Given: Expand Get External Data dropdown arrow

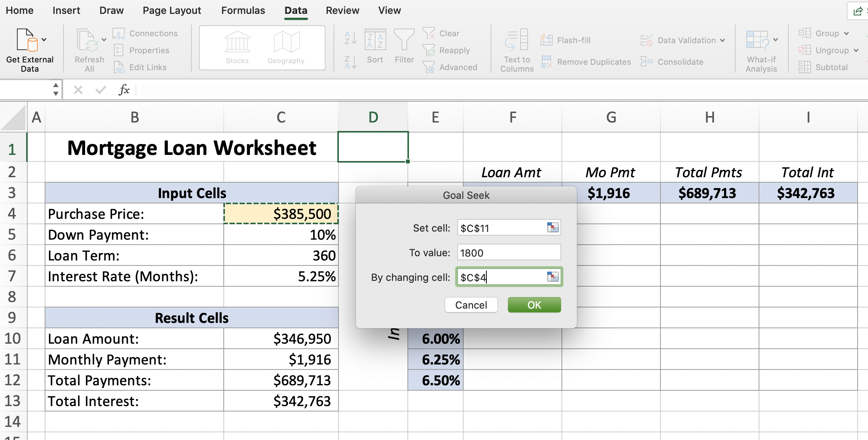Looking at the screenshot, I should (44, 39).
